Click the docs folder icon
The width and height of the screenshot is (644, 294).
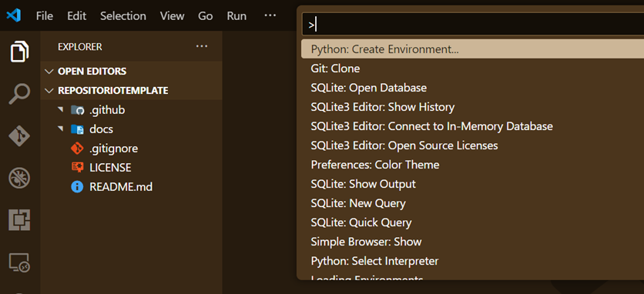tap(77, 129)
